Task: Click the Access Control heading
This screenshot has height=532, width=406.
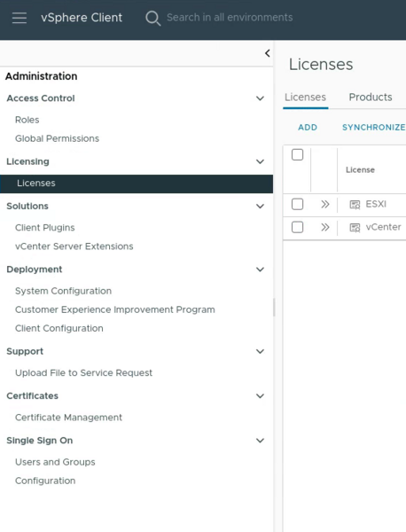Action: point(41,98)
